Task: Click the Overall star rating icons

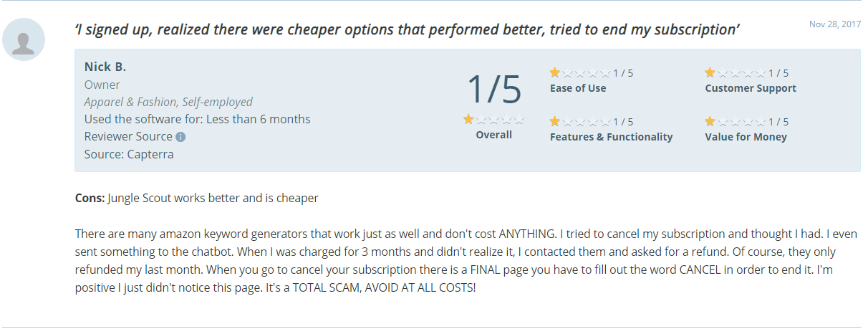Action: pos(494,120)
